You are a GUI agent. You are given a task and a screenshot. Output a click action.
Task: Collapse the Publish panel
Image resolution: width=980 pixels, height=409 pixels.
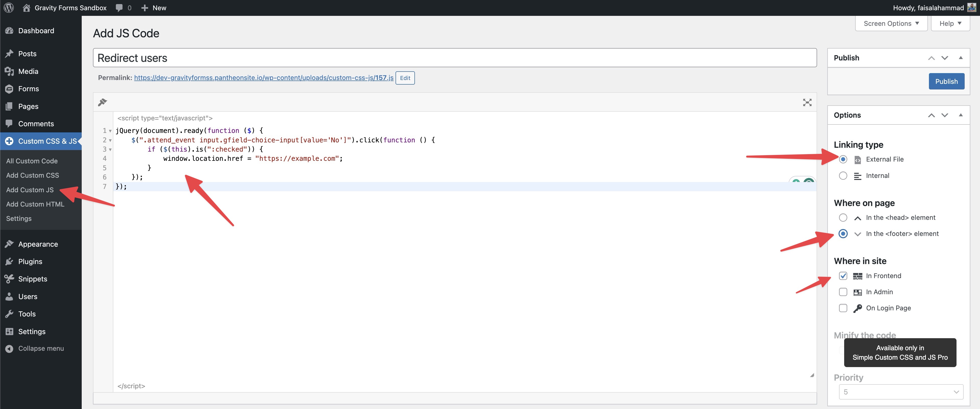click(x=961, y=58)
